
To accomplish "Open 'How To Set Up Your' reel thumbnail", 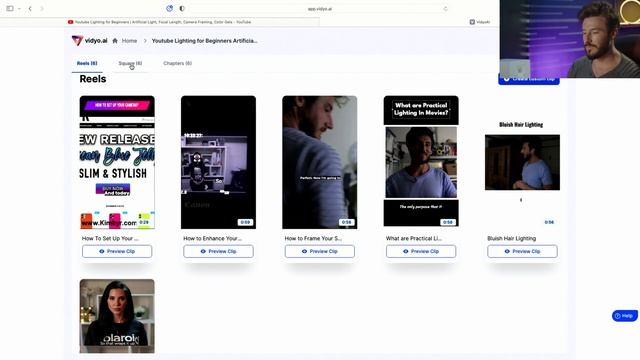I will [117, 162].
